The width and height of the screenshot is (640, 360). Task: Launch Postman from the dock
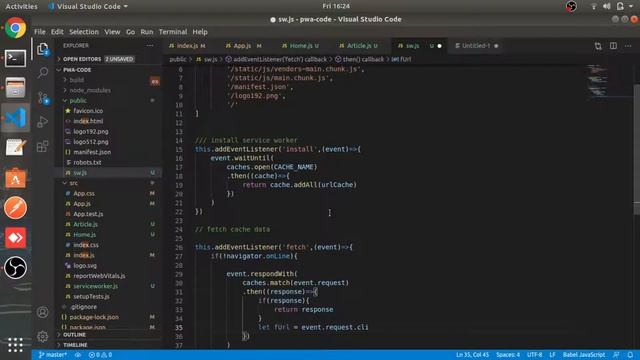tap(16, 208)
